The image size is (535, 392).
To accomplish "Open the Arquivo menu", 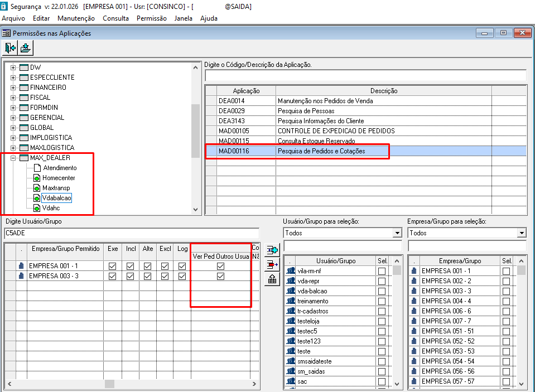I will 13,18.
